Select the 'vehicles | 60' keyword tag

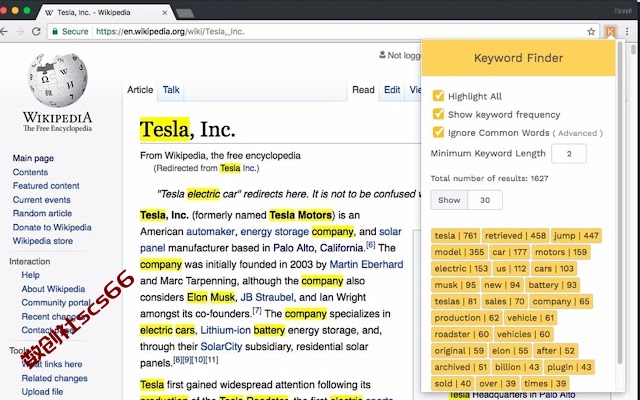point(524,334)
